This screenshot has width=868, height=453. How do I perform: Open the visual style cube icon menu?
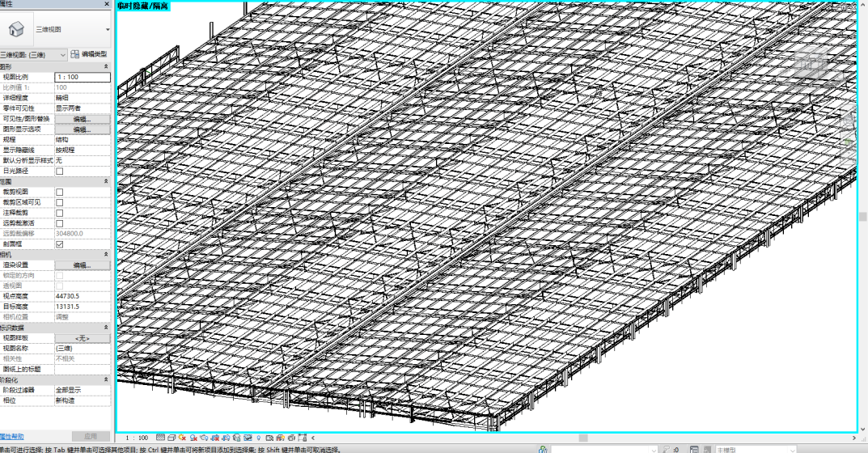click(171, 438)
